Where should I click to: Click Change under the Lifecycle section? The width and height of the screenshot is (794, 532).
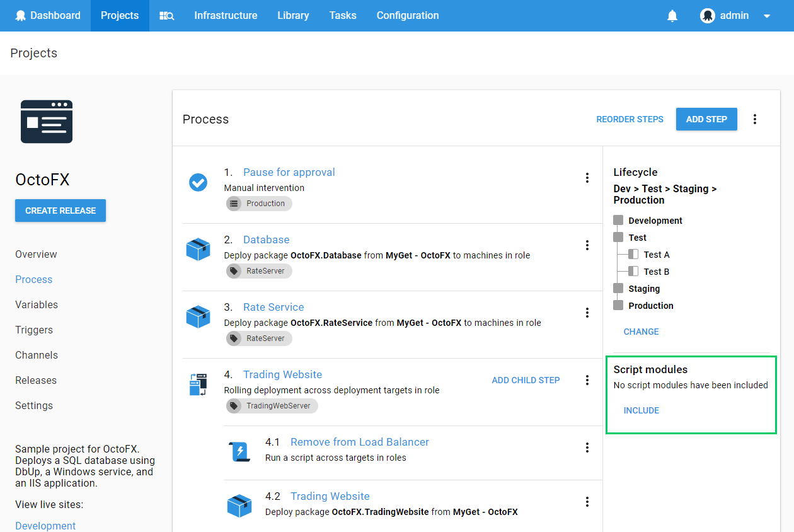(x=641, y=332)
